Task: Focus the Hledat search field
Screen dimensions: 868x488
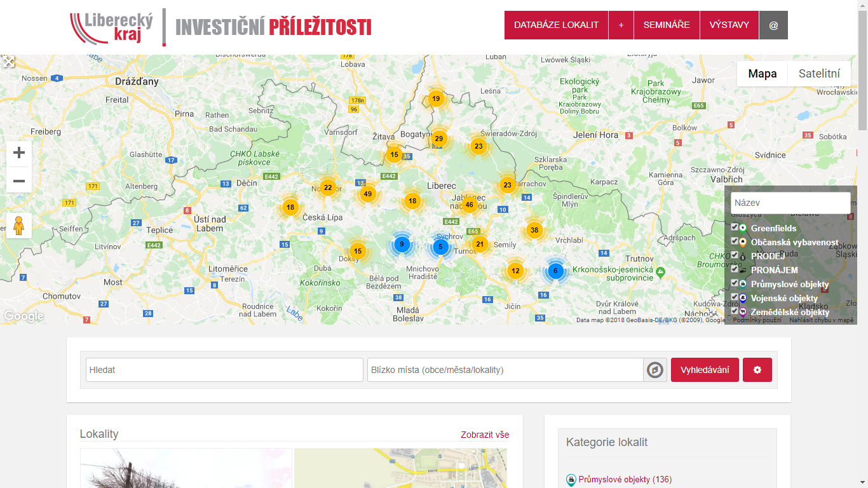Action: click(x=224, y=370)
